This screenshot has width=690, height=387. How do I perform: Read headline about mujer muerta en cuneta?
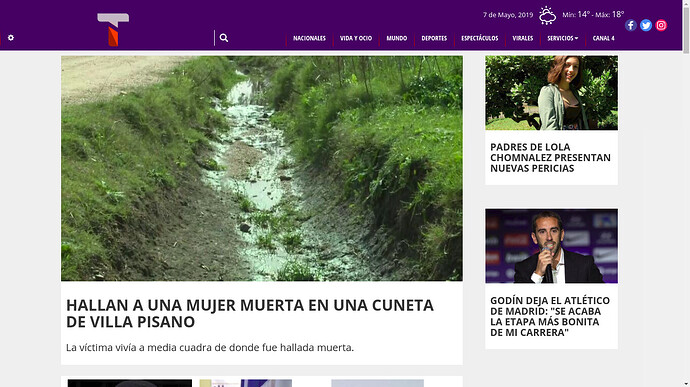tap(250, 313)
